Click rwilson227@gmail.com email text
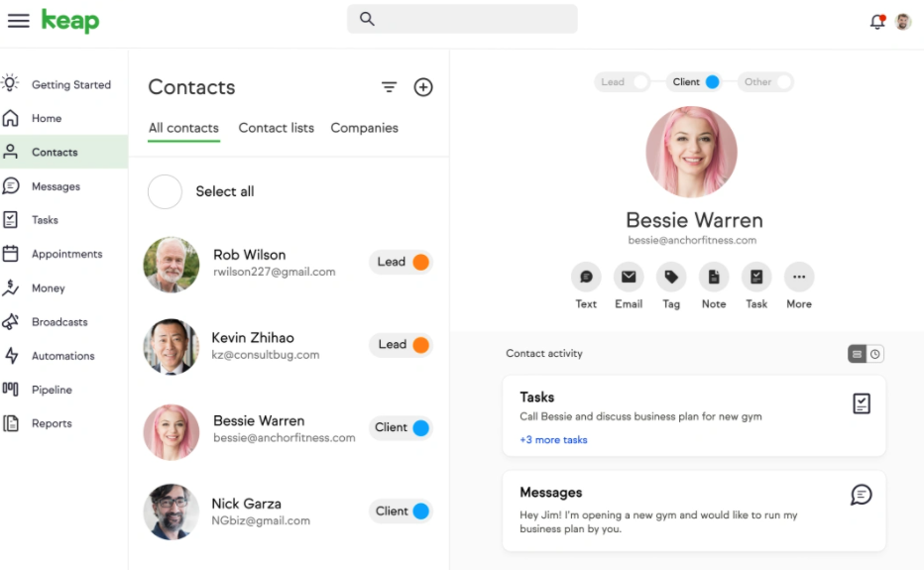 274,272
